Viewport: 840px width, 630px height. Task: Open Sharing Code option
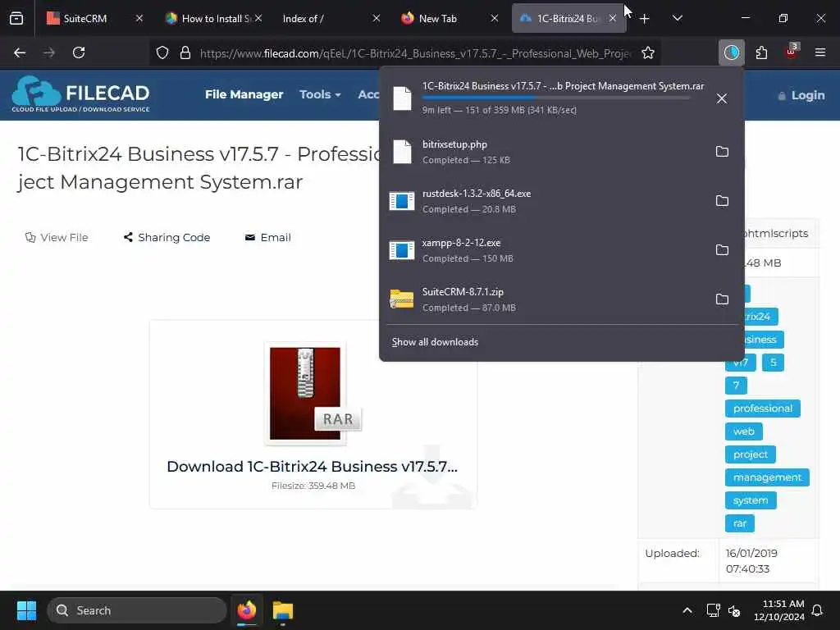167,237
